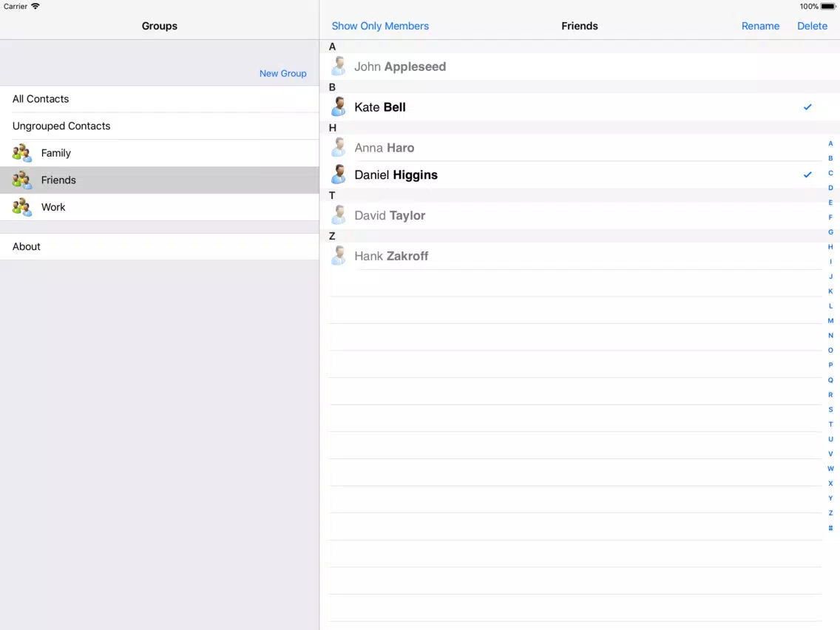This screenshot has width=840, height=630.
Task: Click the Groups panel title
Action: coord(160,26)
